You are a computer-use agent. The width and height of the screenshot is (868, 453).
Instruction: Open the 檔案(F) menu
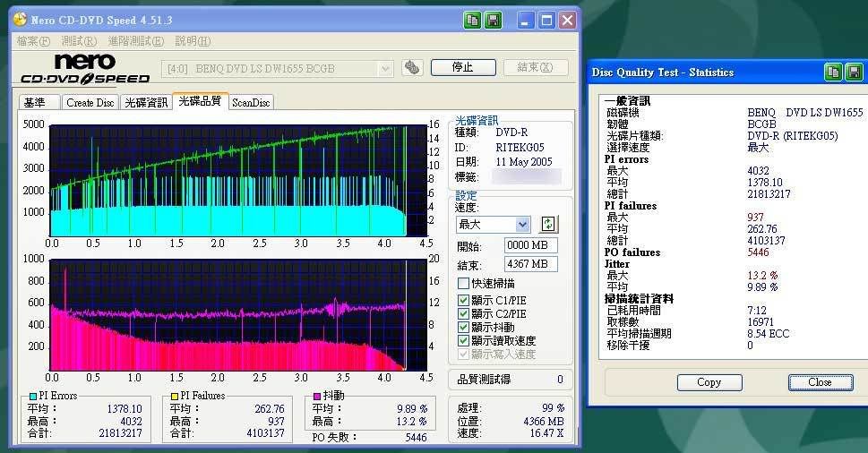32,41
